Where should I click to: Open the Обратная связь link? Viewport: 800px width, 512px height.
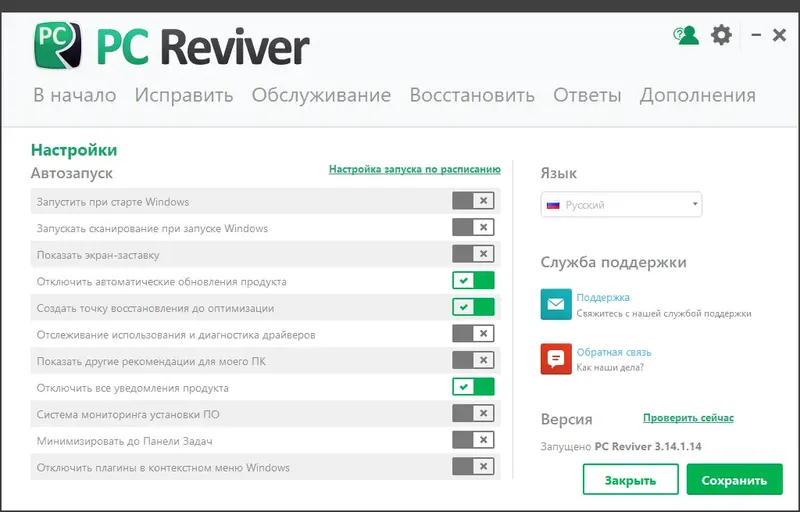coord(614,352)
